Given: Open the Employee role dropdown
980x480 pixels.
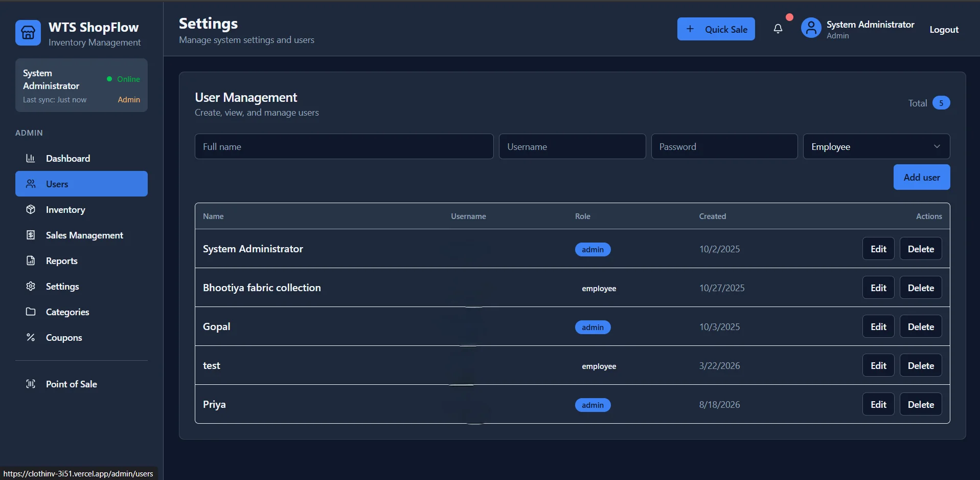Looking at the screenshot, I should (876, 146).
